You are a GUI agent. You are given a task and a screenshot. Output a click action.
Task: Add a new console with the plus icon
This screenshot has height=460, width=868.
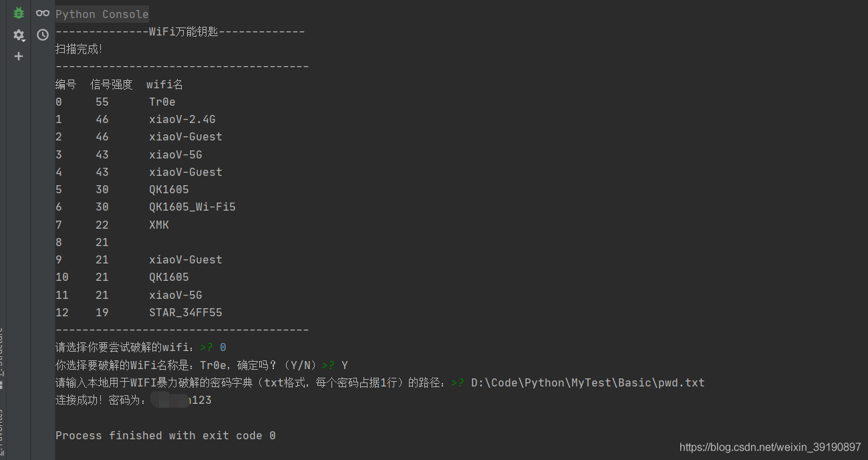point(19,56)
